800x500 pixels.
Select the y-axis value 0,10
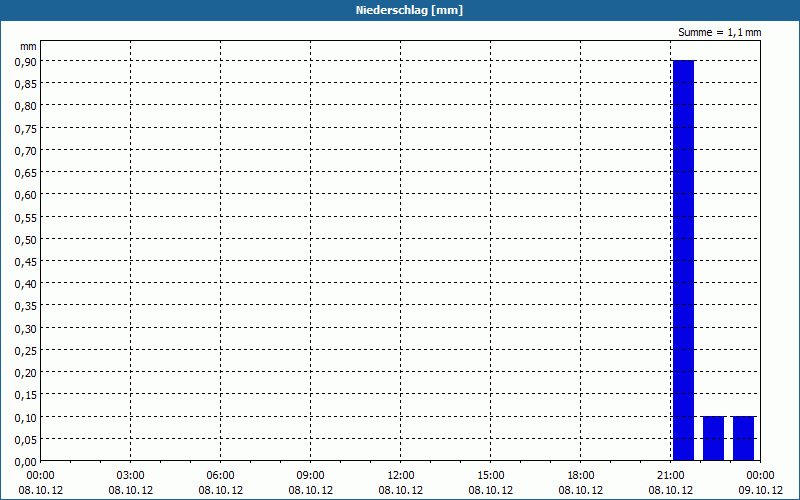[26, 417]
